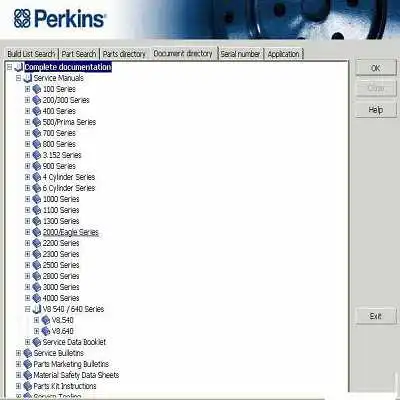The height and width of the screenshot is (400, 400).
Task: Click the Perkins logo
Action: coord(60,18)
